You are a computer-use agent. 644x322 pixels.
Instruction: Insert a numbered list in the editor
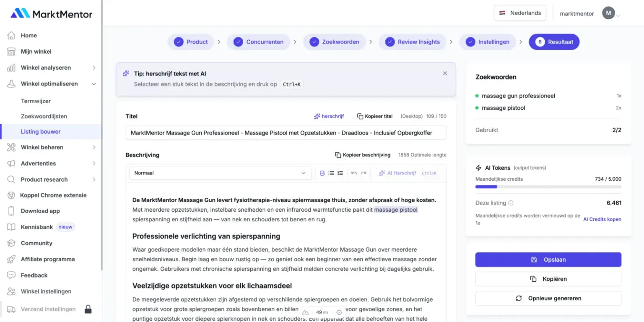click(340, 173)
